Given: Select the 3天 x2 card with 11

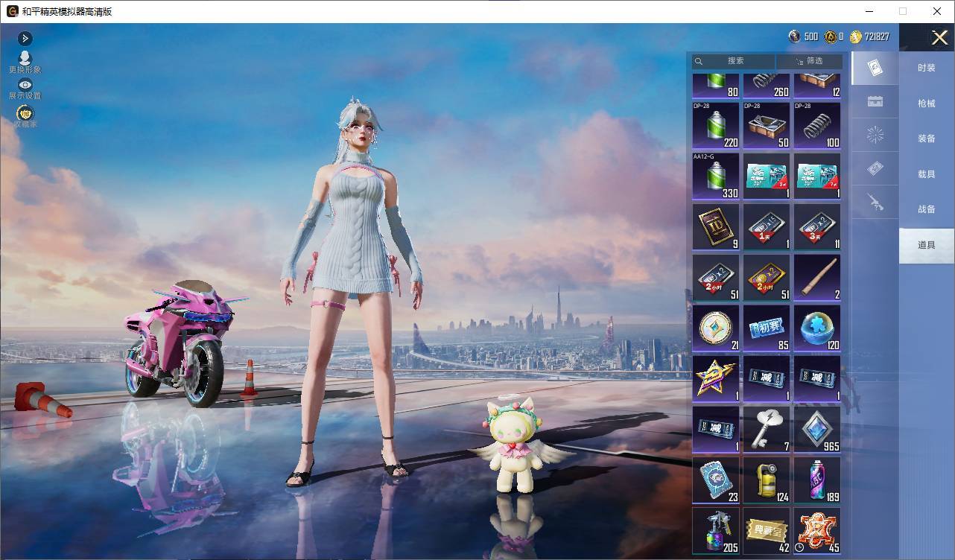Looking at the screenshot, I should click(817, 226).
